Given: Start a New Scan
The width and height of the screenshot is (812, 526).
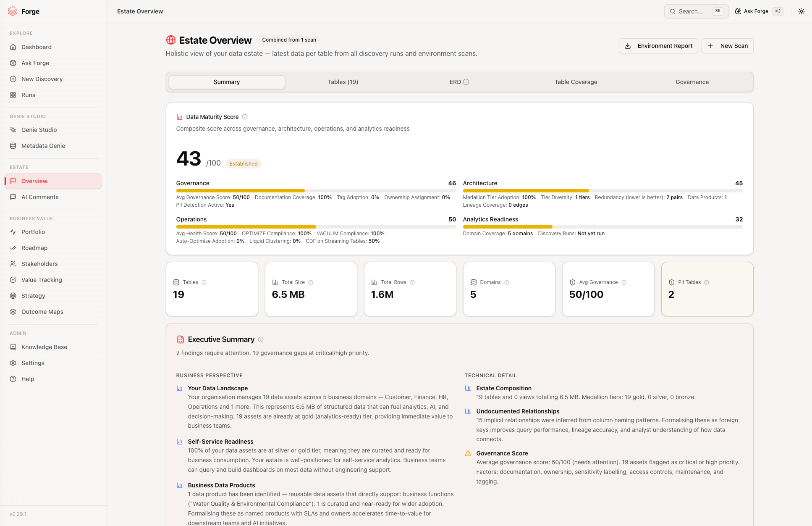Looking at the screenshot, I should coord(728,46).
